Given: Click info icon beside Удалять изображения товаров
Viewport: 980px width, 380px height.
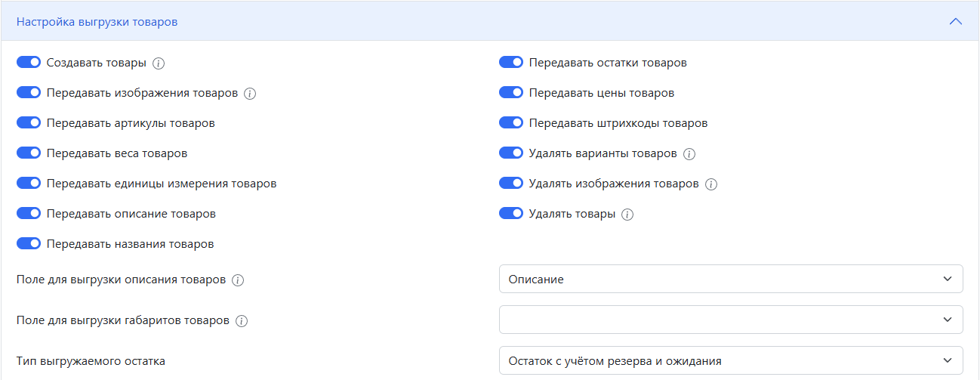Looking at the screenshot, I should coord(710,184).
